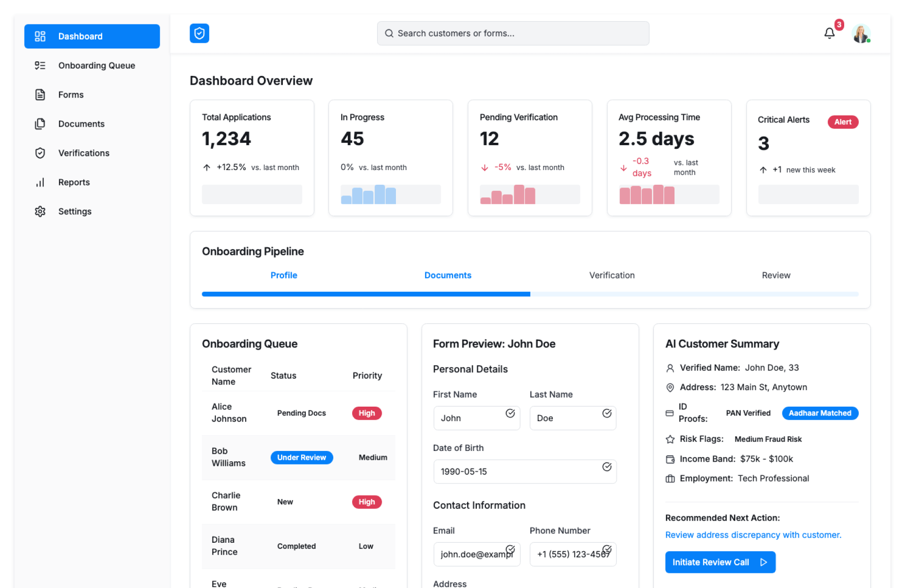Click the user avatar photo
This screenshot has width=905, height=588.
click(861, 33)
